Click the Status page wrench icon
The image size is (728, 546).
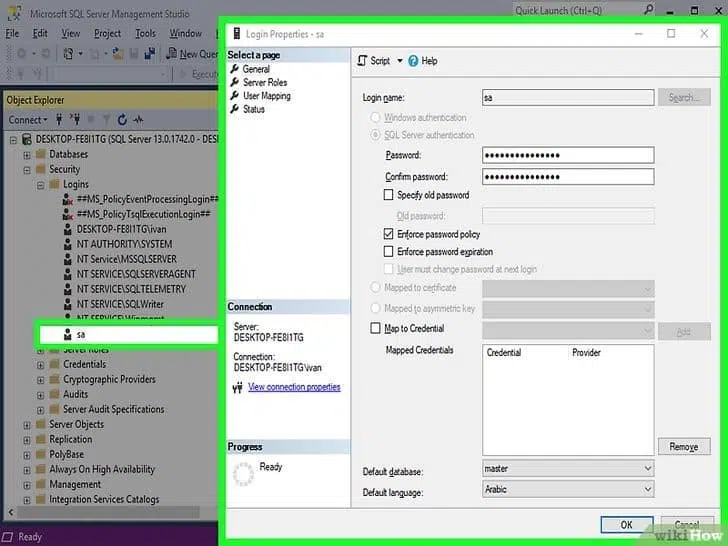coord(235,109)
